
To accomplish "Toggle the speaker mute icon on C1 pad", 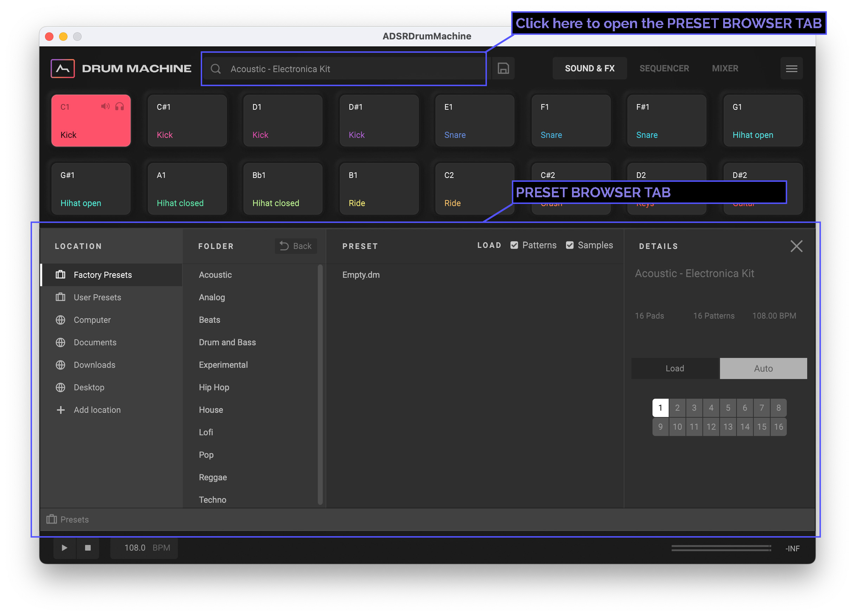I will [105, 107].
